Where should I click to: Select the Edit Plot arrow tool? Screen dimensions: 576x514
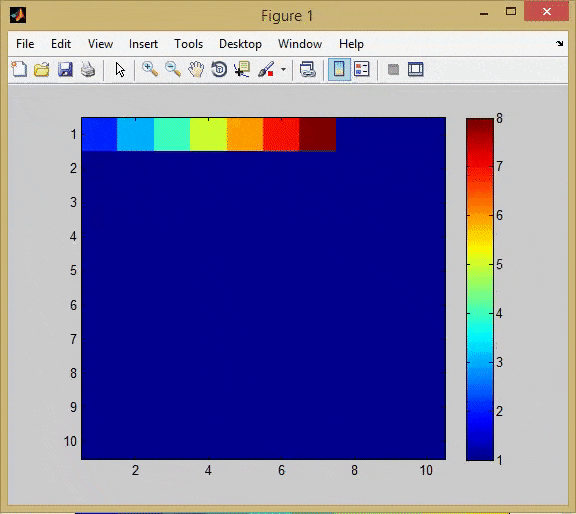pyautogui.click(x=120, y=69)
